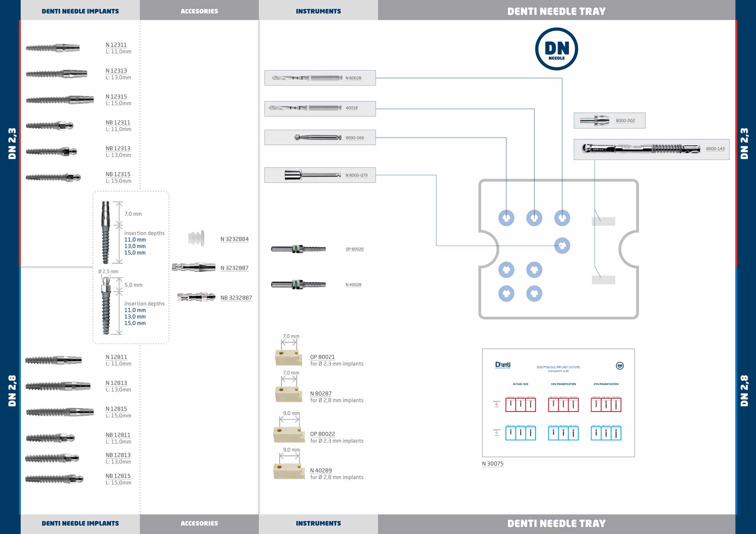Select the N 80028 drill instrument box
This screenshot has height=534, width=756.
(x=320, y=78)
